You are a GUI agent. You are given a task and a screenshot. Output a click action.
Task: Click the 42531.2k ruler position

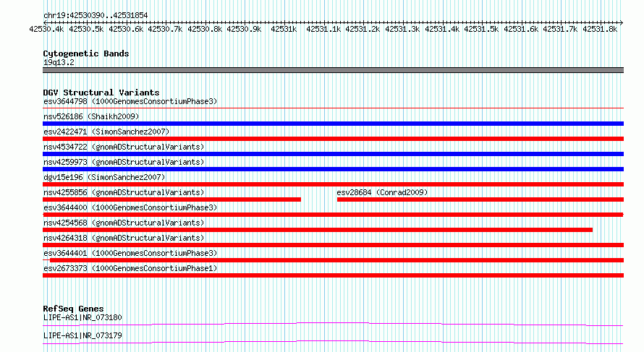coord(363,29)
